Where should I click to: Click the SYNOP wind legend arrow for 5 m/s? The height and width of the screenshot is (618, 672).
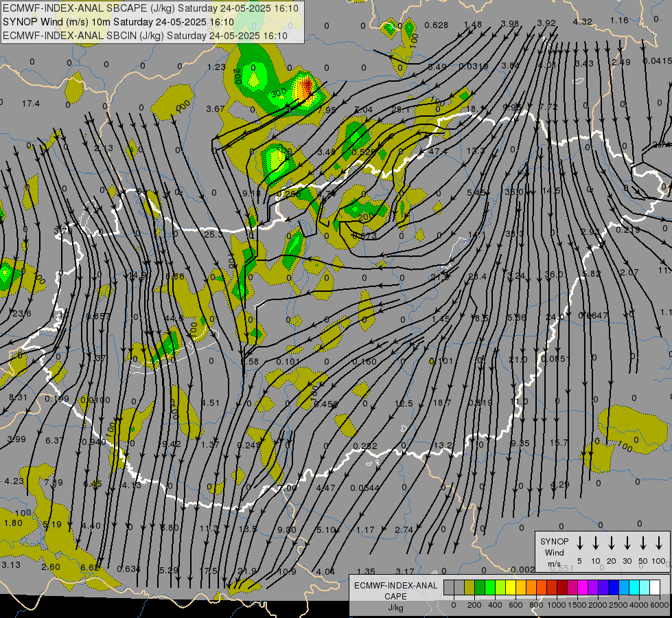pos(579,543)
